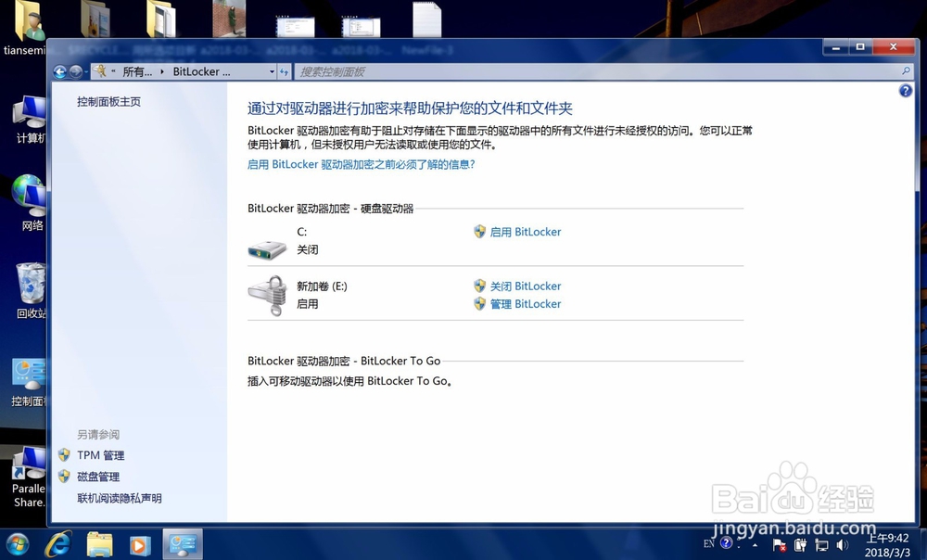Click Control Panel taskbar button
Screen dimensions: 927x560
coord(182,544)
